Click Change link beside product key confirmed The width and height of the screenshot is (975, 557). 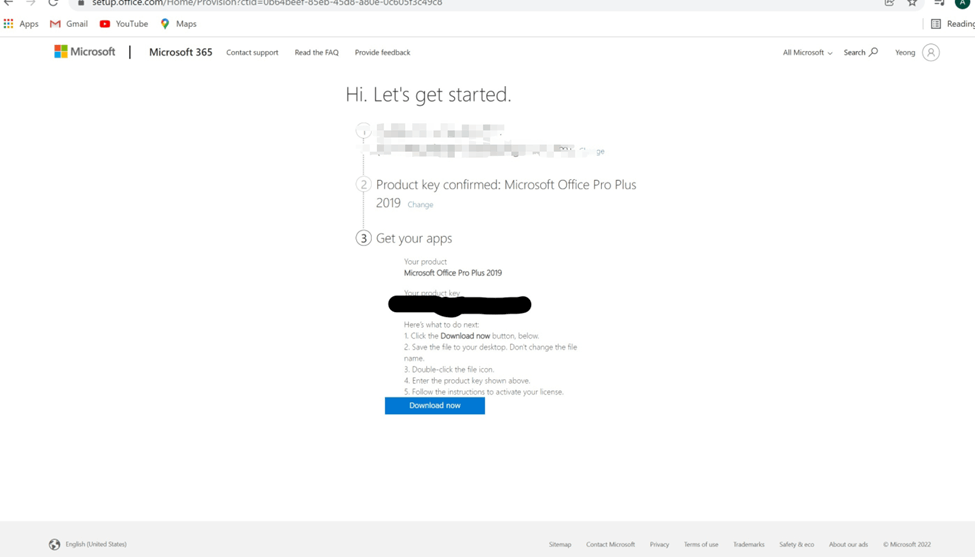pos(420,205)
